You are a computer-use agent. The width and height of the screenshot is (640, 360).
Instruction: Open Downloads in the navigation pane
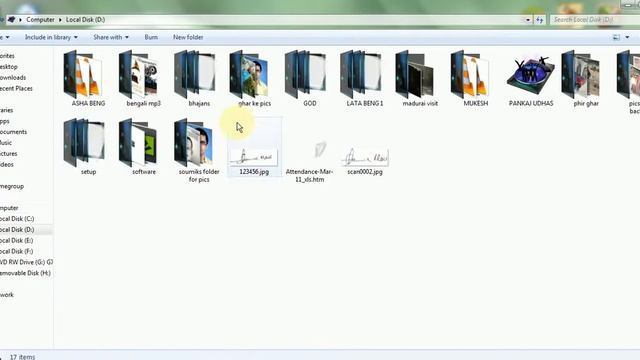point(13,77)
